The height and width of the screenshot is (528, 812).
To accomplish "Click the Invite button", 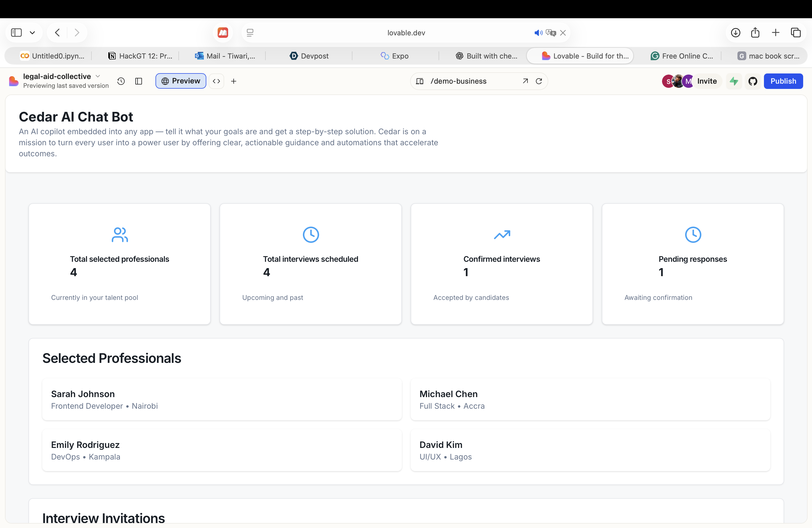I will click(706, 81).
